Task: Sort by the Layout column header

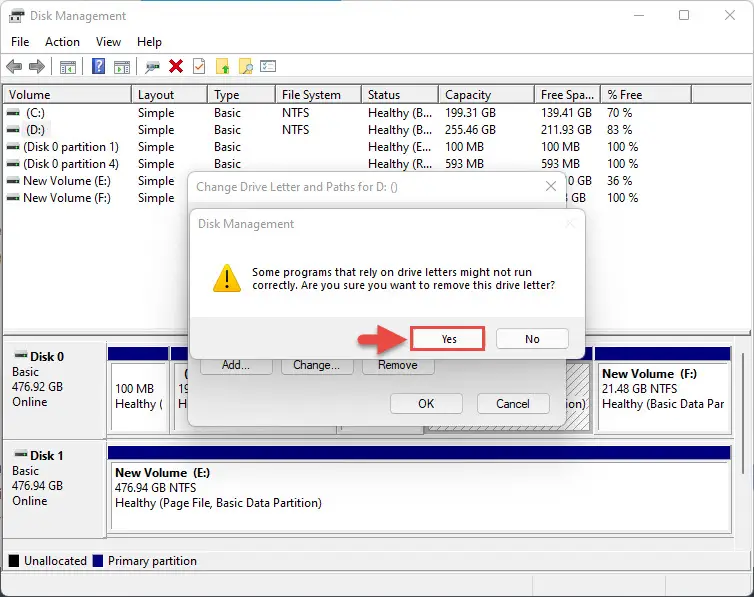Action: click(170, 95)
